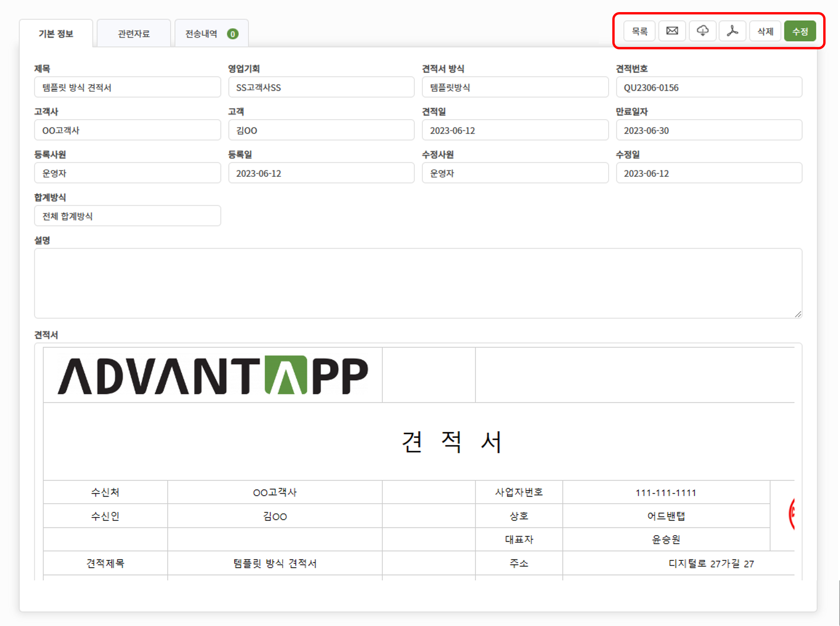Viewport: 840px width, 626px height.
Task: Click the 상호 label cell
Action: coord(519,516)
